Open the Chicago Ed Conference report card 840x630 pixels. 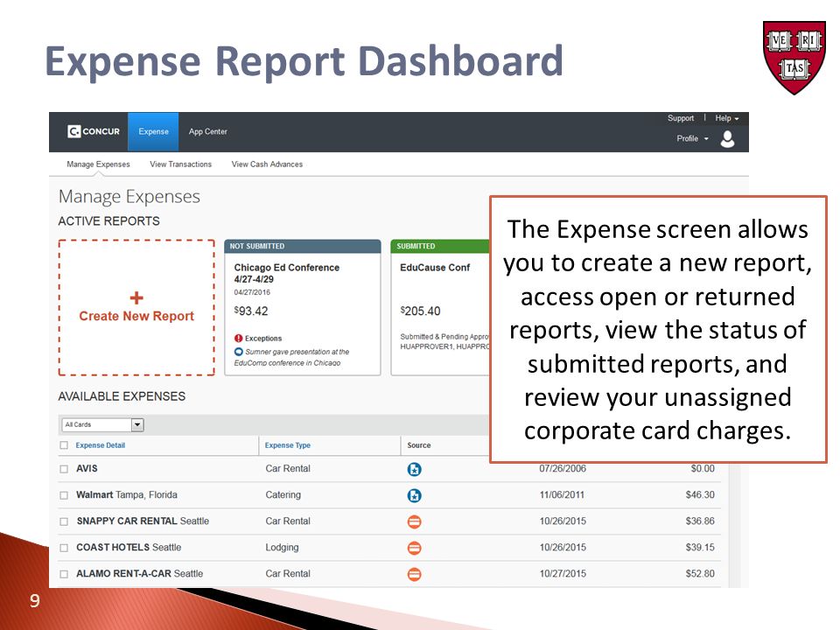tap(303, 307)
